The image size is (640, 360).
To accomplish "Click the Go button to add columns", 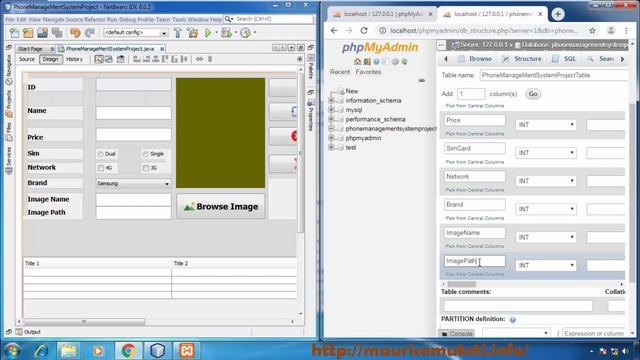I will pos(533,94).
